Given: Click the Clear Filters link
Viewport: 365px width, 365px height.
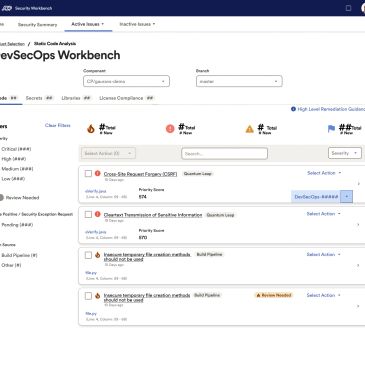Looking at the screenshot, I should click(58, 125).
